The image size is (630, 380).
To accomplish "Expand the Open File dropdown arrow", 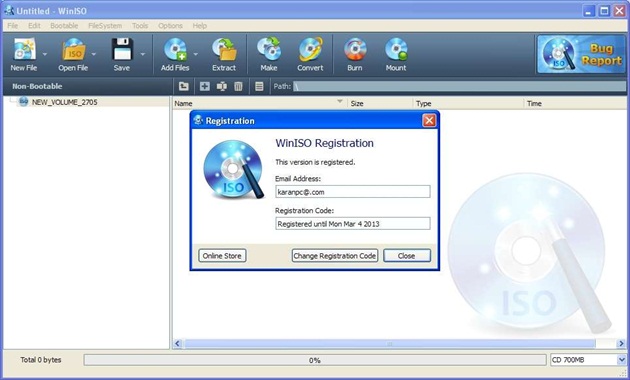I will 94,54.
